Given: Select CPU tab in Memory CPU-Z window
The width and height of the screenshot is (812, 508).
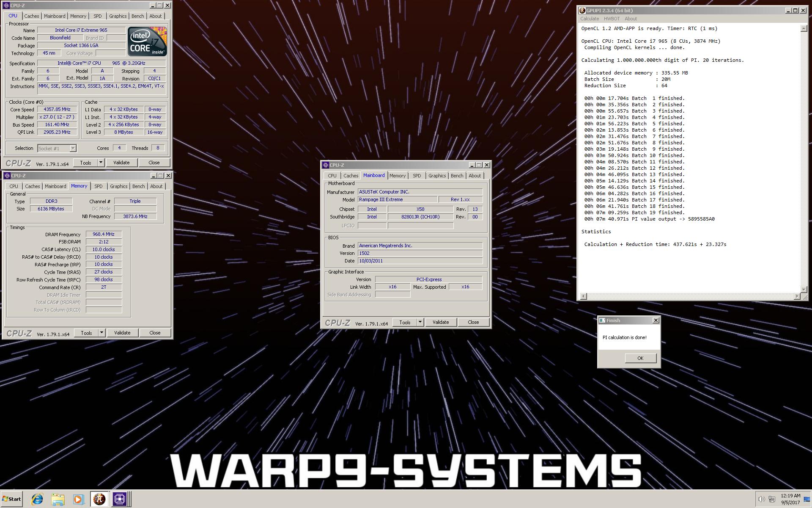Looking at the screenshot, I should tap(14, 186).
